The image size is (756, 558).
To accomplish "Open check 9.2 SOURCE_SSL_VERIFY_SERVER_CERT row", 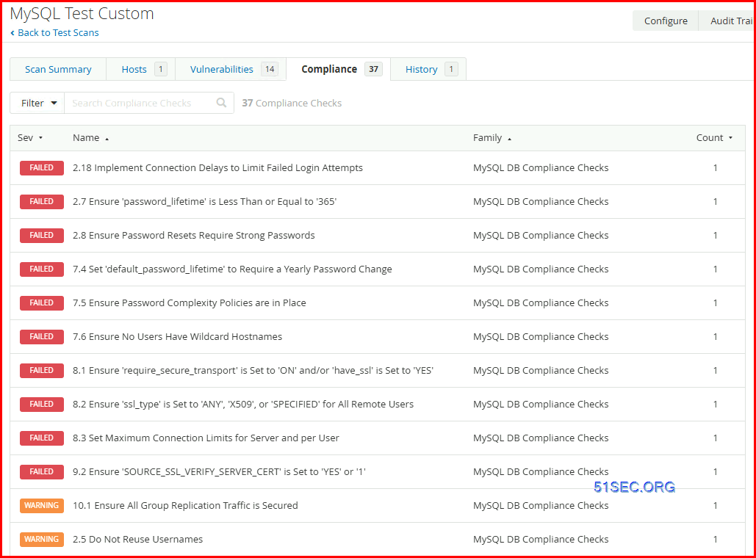I will [x=378, y=471].
